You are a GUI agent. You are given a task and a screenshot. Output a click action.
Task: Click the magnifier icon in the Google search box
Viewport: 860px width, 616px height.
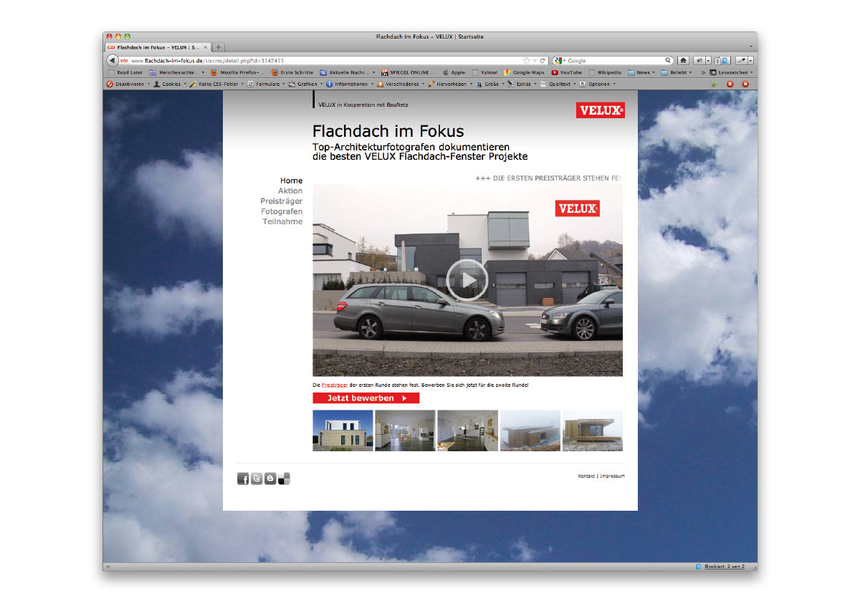pos(669,61)
